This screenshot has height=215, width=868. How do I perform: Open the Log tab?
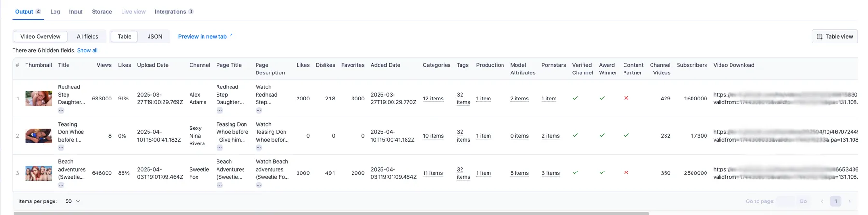coord(55,12)
